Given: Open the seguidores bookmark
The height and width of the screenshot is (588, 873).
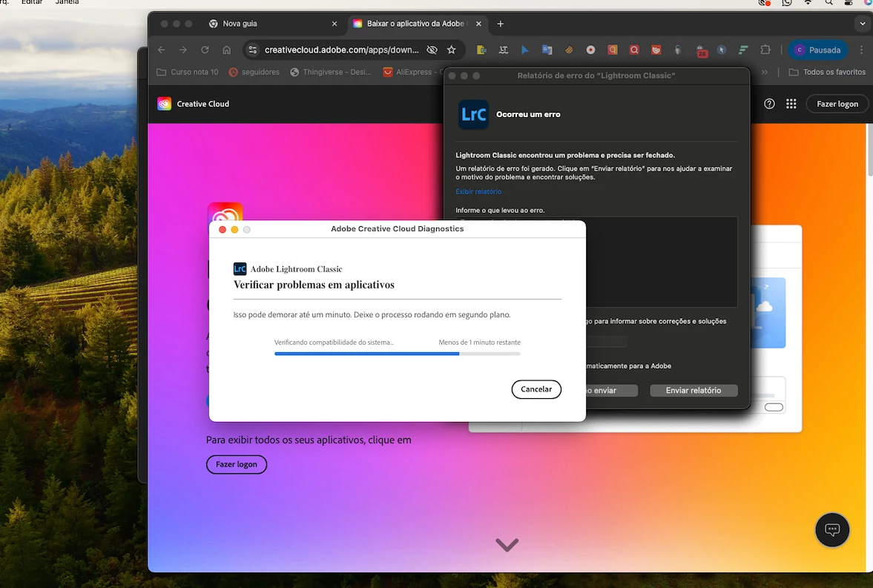Looking at the screenshot, I should point(254,72).
